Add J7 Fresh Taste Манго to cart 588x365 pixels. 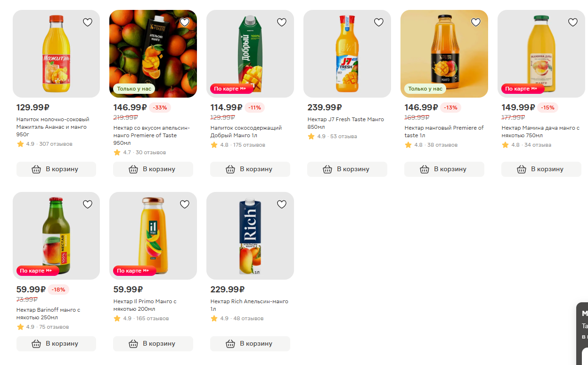pyautogui.click(x=347, y=169)
